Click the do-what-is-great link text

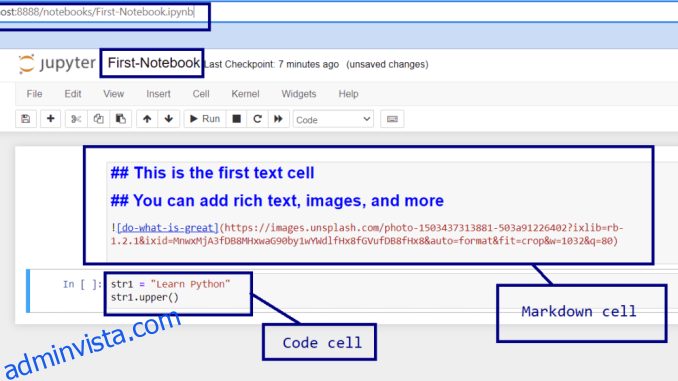tap(168, 227)
